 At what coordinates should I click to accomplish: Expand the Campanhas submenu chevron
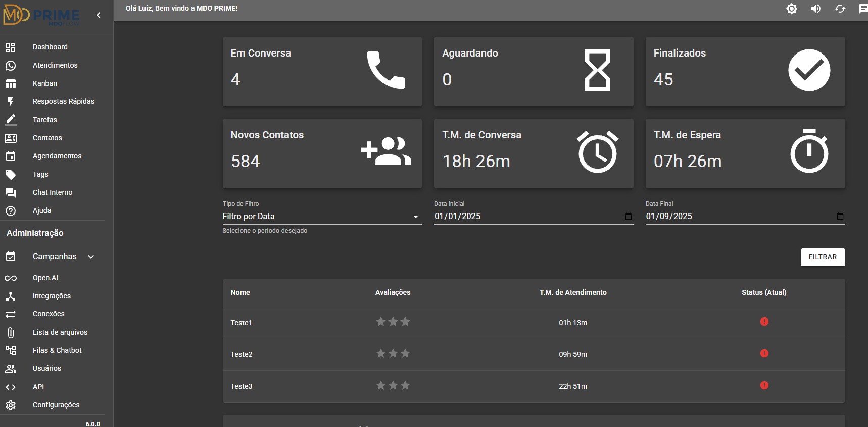tap(91, 257)
